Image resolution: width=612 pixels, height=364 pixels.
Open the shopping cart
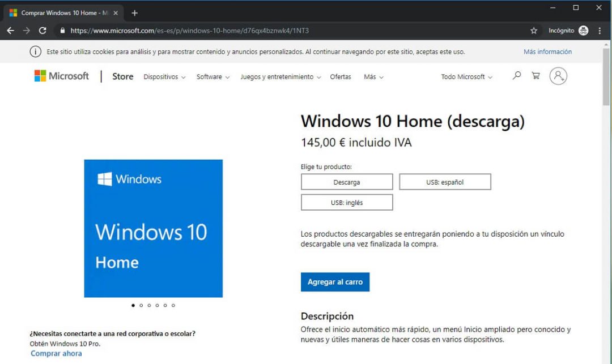[x=535, y=75]
